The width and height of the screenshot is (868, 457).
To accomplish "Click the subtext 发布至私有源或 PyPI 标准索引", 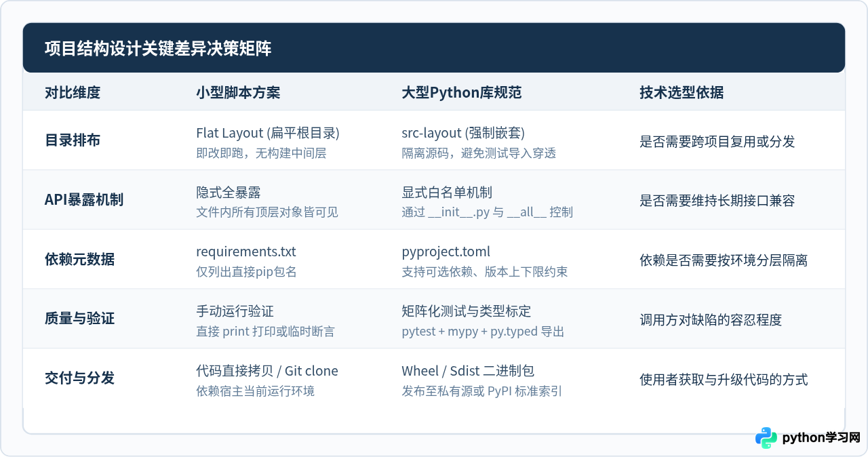I will click(x=481, y=391).
